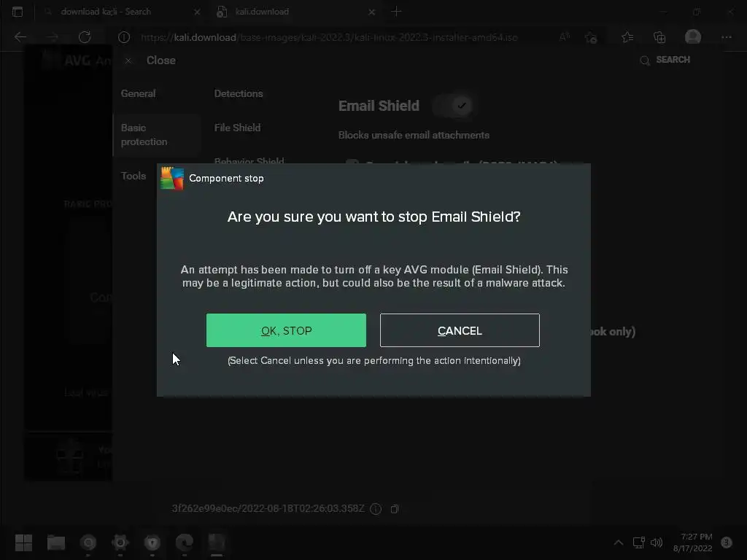This screenshot has height=560, width=747.
Task: Open the notification center badge
Action: coord(727,542)
